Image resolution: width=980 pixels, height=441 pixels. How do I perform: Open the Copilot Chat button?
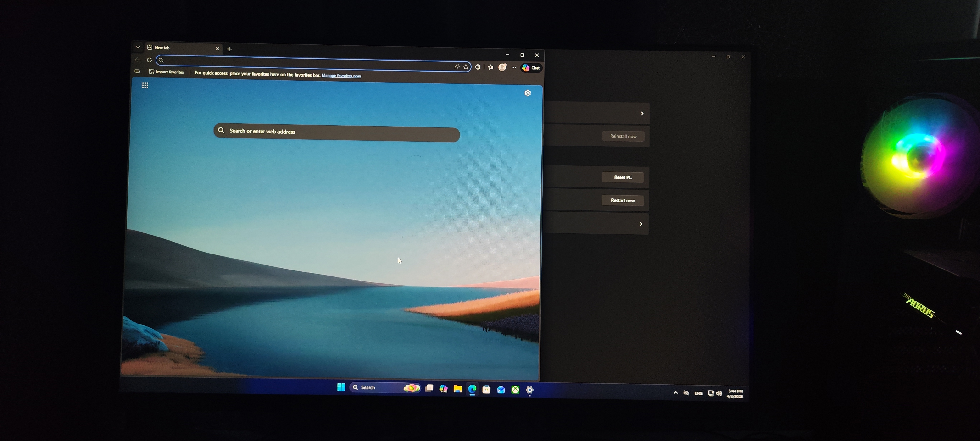click(x=531, y=68)
